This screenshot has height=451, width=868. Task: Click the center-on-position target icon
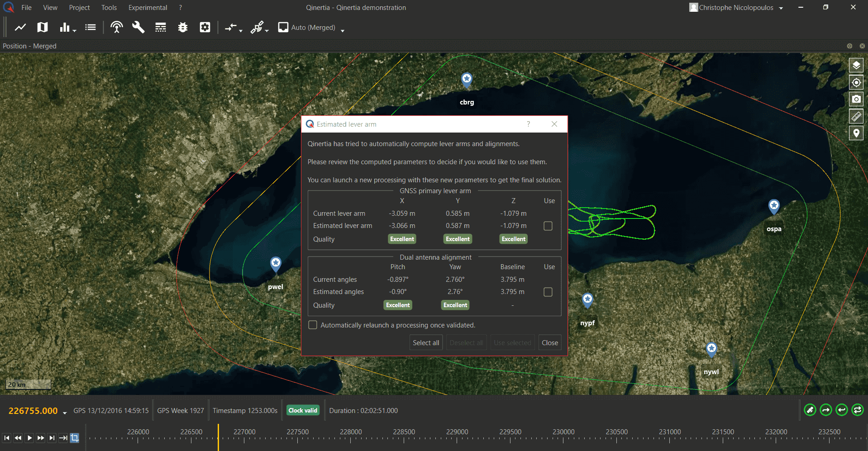[x=856, y=83]
